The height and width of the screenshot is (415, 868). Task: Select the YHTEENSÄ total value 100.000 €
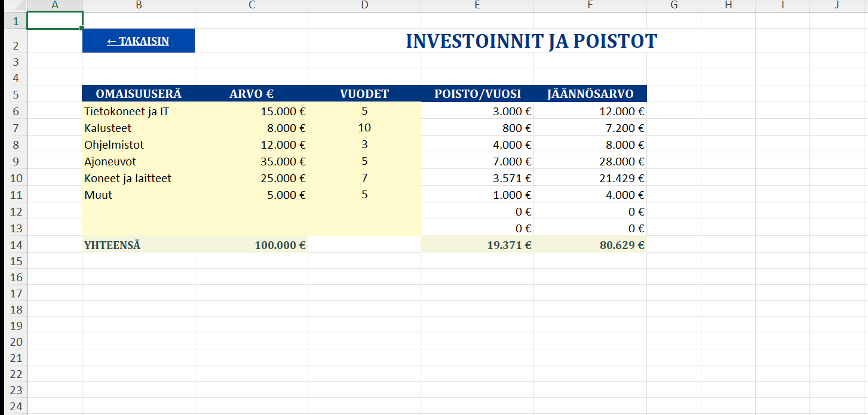(x=251, y=245)
